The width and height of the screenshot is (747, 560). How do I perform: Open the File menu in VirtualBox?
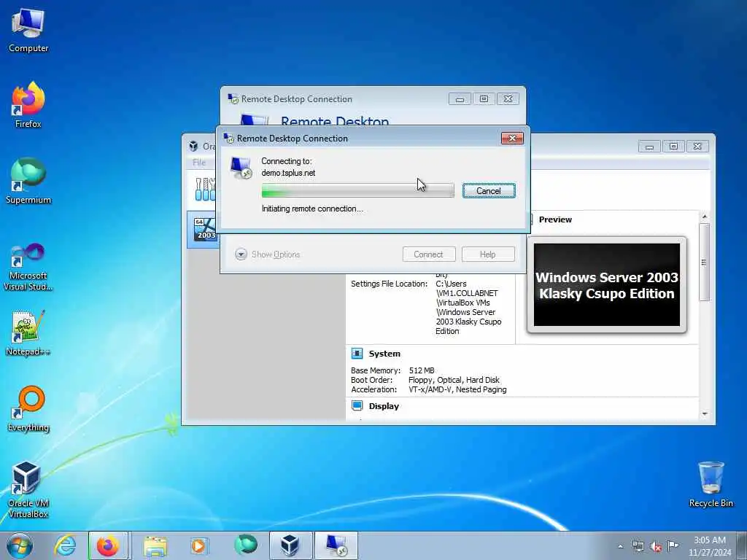199,163
